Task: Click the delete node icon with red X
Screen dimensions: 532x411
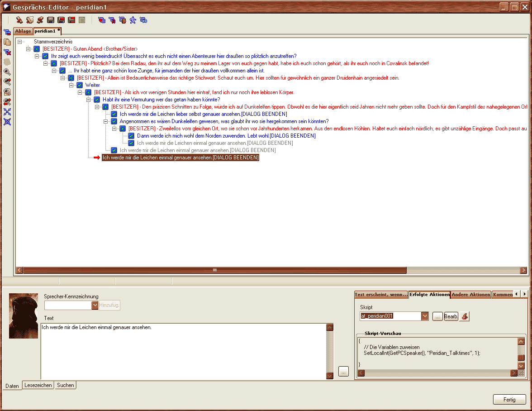Action: coord(7,52)
